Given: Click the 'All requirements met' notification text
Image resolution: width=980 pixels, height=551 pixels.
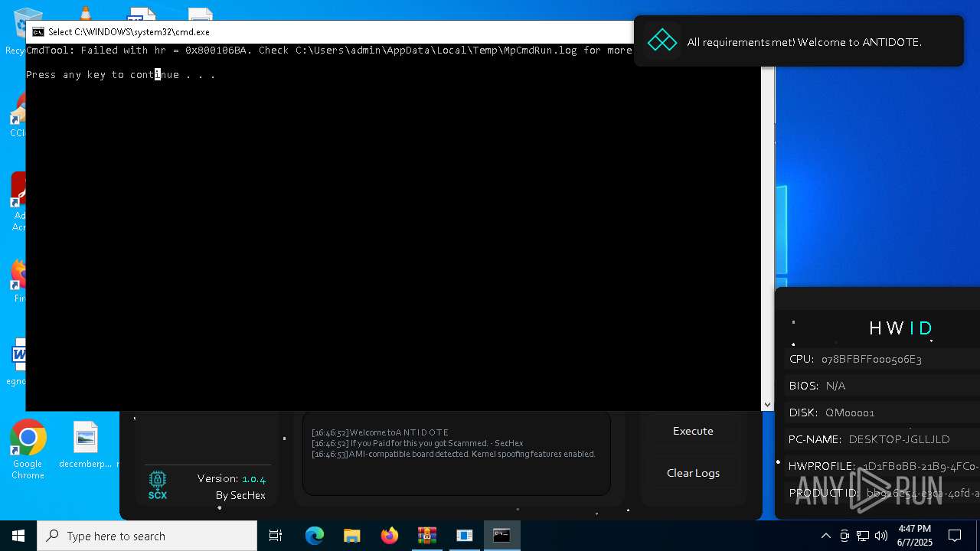Looking at the screenshot, I should (x=804, y=42).
